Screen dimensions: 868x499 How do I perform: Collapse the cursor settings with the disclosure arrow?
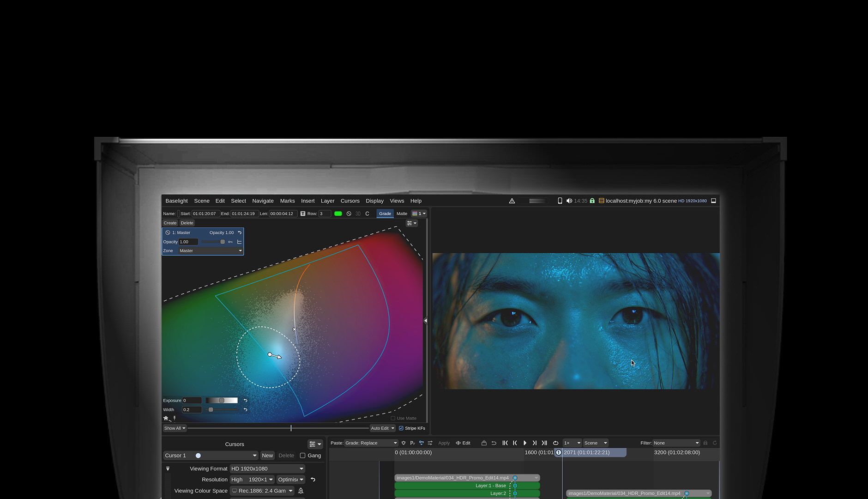pyautogui.click(x=168, y=469)
